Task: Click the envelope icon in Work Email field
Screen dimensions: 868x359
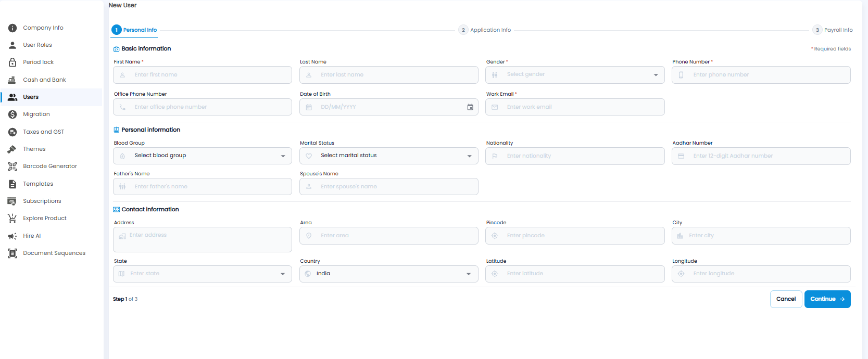Action: pyautogui.click(x=495, y=107)
